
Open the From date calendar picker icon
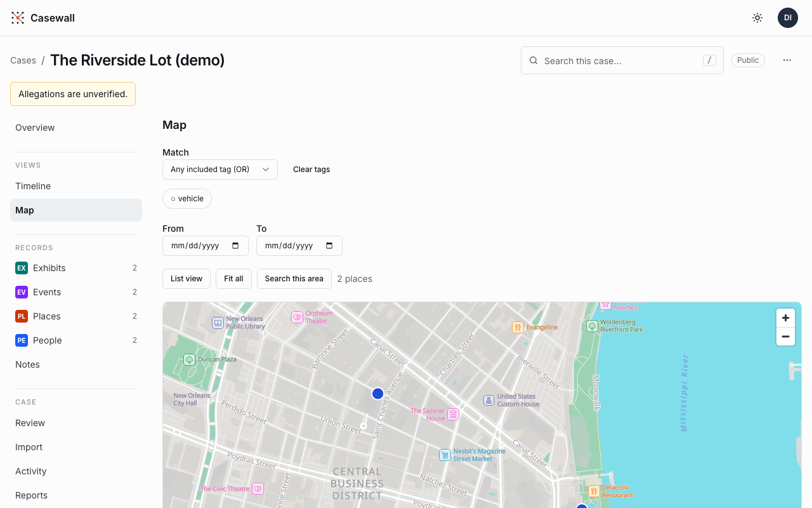click(236, 246)
